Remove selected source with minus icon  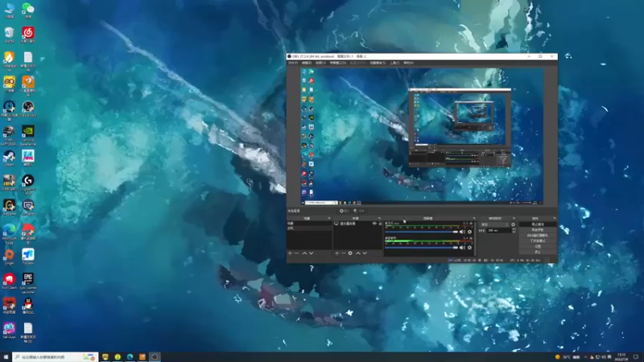click(344, 253)
